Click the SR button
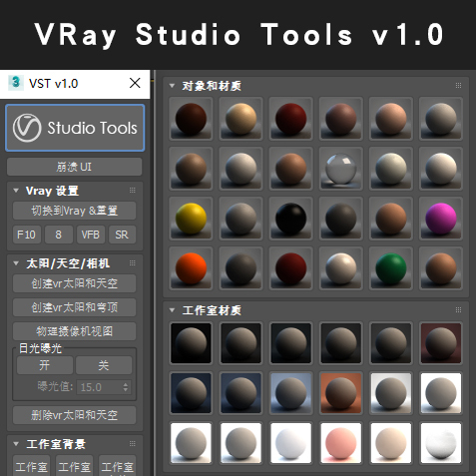Screen dimensions: 476x476 tap(122, 235)
